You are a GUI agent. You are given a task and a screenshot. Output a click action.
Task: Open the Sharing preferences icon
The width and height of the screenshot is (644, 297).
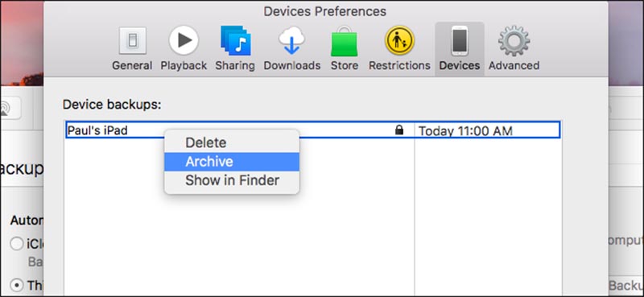point(235,40)
